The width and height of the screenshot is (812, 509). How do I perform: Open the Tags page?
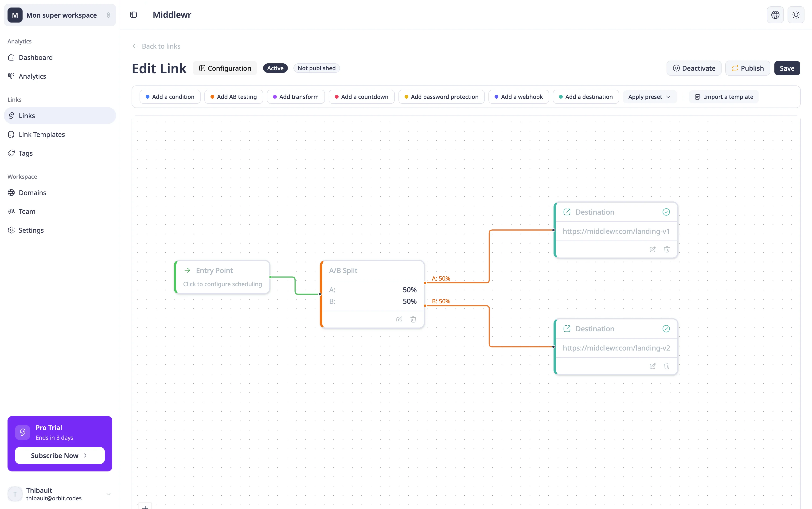[x=60, y=154]
